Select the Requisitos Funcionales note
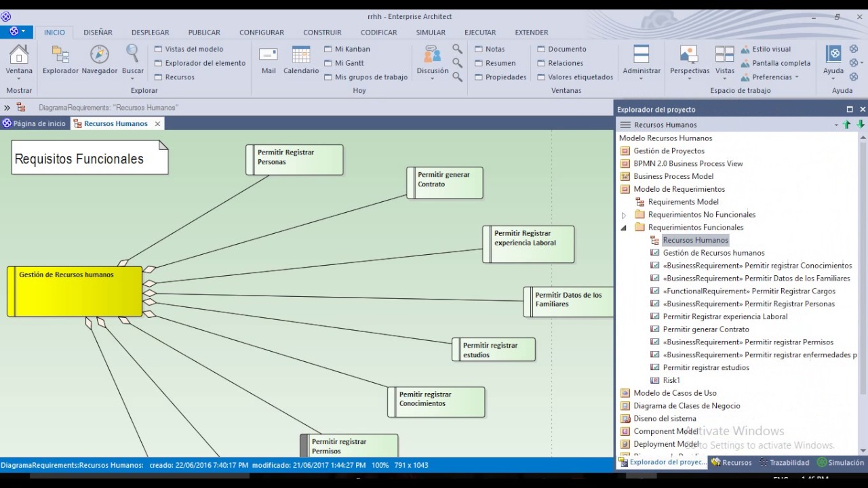Image resolution: width=868 pixels, height=488 pixels. pos(90,158)
